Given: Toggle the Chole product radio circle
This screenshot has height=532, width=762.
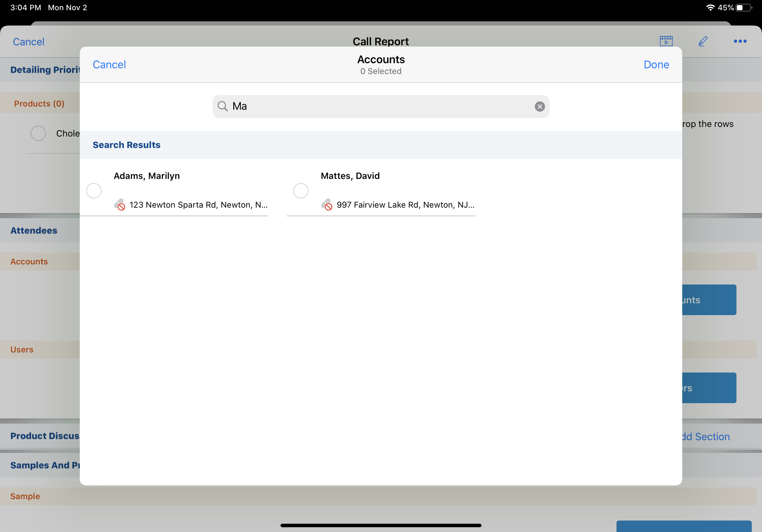Looking at the screenshot, I should 38,133.
